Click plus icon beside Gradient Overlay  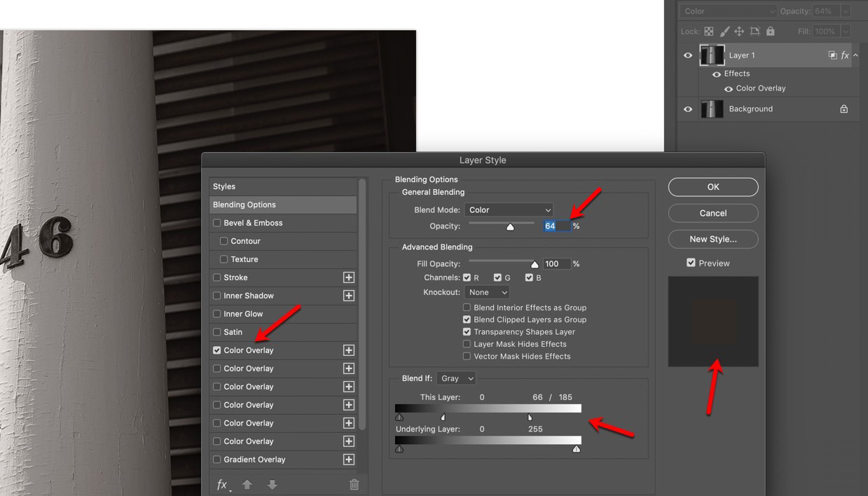coord(348,460)
